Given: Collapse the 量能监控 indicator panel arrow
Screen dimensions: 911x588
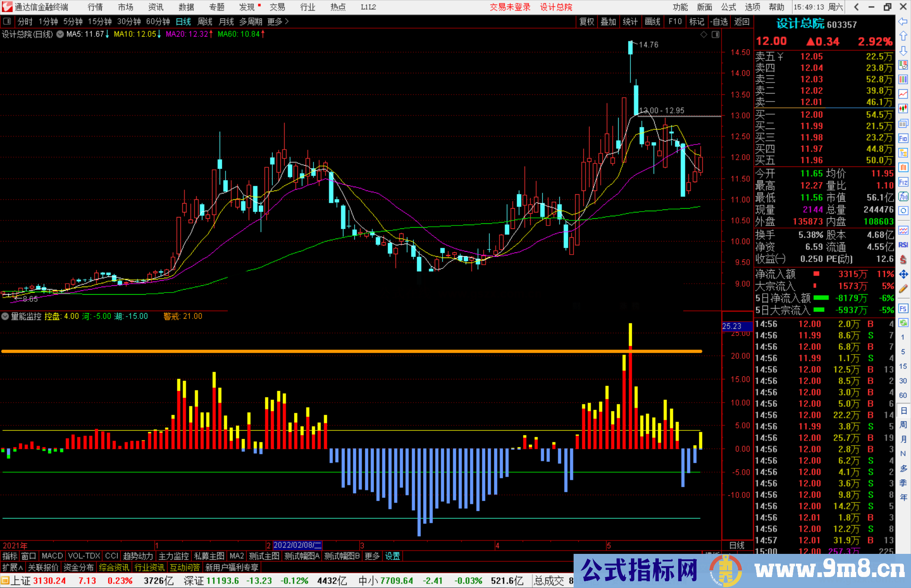Looking at the screenshot, I should [5, 316].
